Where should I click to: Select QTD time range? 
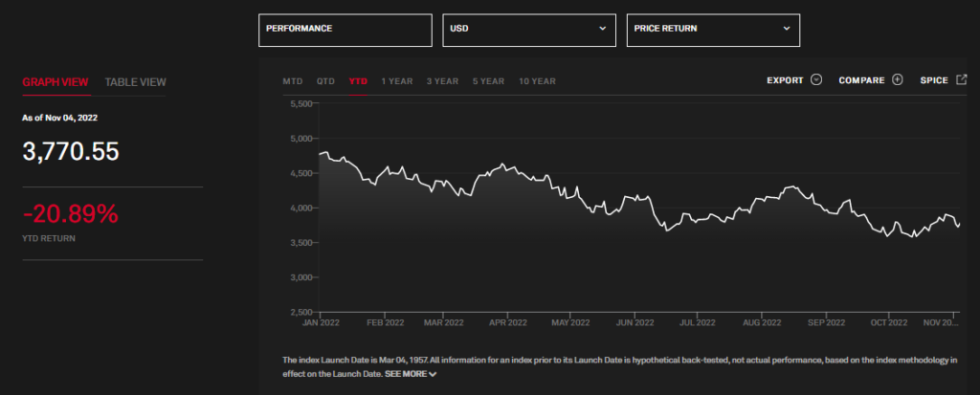tap(325, 81)
